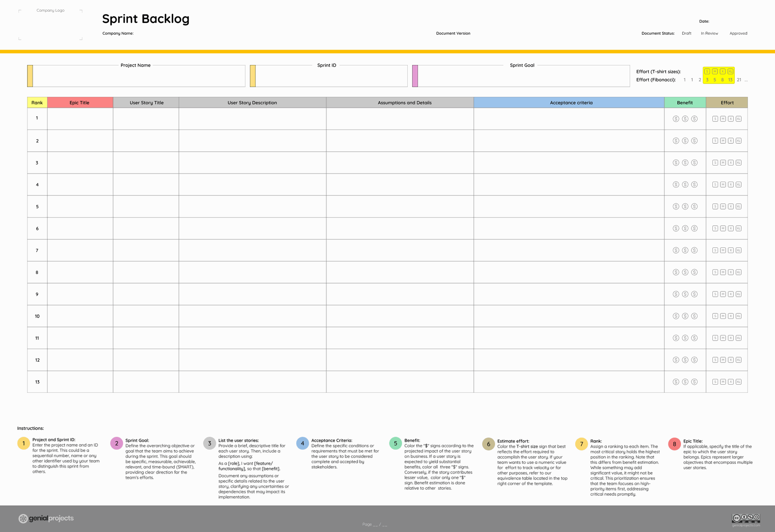The image size is (775, 532).
Task: Select the "X" size icon in rank 13 Effort cell
Action: [731, 381]
